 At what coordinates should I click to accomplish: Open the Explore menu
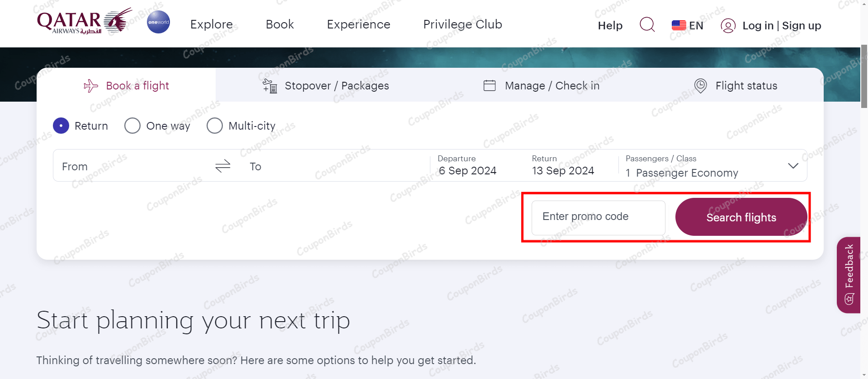211,24
